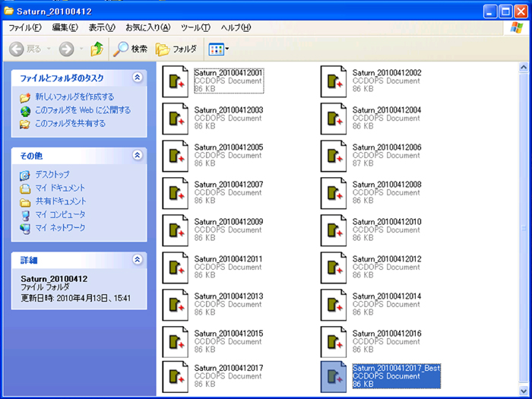The height and width of the screenshot is (399, 532).
Task: Click the Saturn_20100412017_Best file icon
Action: point(334,377)
